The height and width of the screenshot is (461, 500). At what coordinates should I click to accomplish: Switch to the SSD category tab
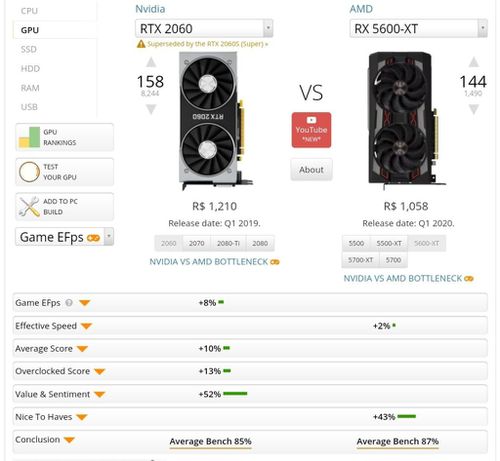coord(29,49)
